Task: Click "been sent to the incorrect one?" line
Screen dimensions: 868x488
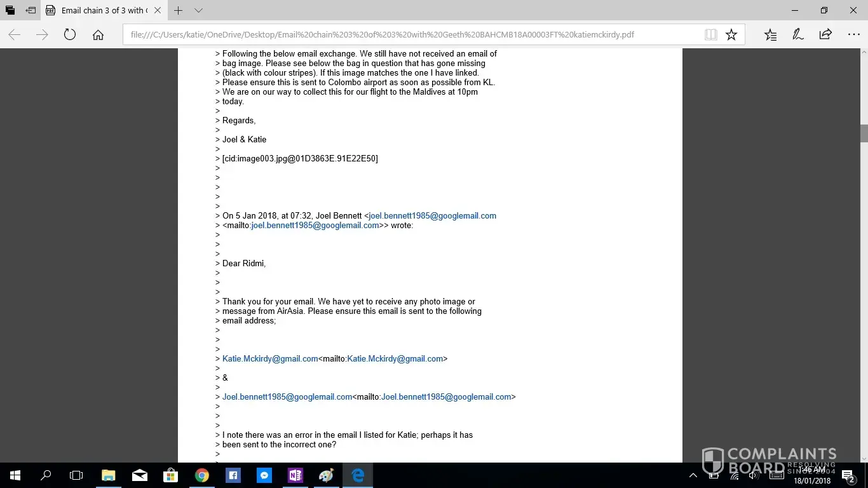Action: pos(279,445)
